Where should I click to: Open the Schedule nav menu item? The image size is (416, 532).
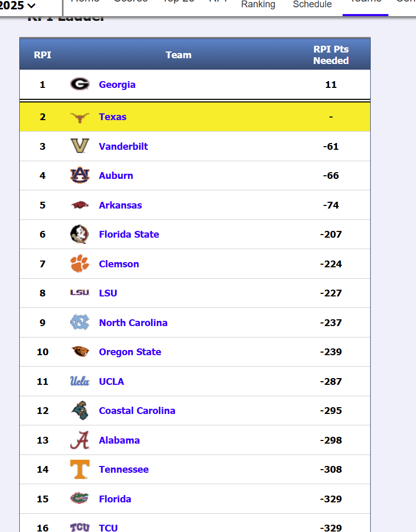pos(312,4)
